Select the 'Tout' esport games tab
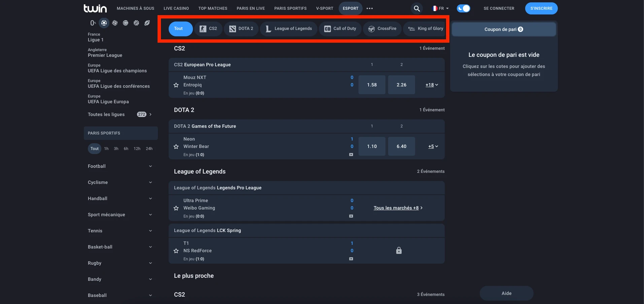The height and width of the screenshot is (304, 644). [x=180, y=29]
